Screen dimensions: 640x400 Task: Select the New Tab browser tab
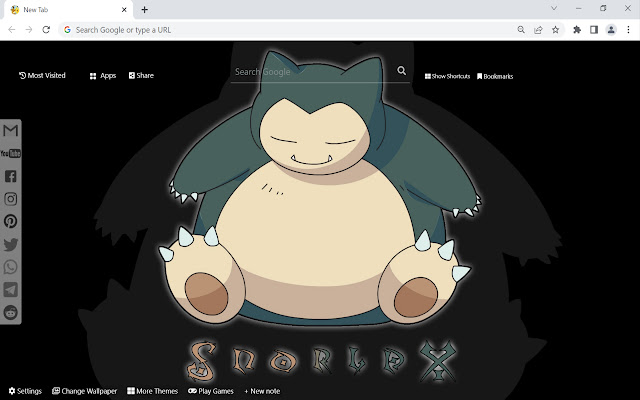[69, 10]
